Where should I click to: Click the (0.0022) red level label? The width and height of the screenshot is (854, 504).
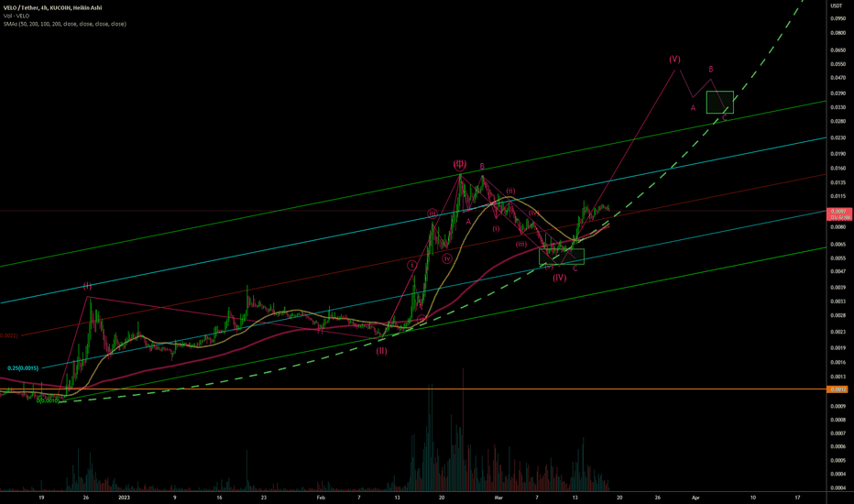coord(9,335)
